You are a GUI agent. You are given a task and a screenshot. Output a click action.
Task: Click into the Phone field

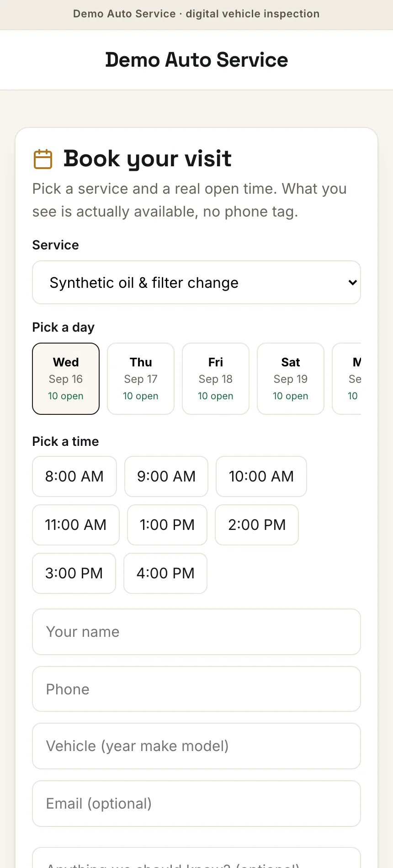[x=196, y=689]
